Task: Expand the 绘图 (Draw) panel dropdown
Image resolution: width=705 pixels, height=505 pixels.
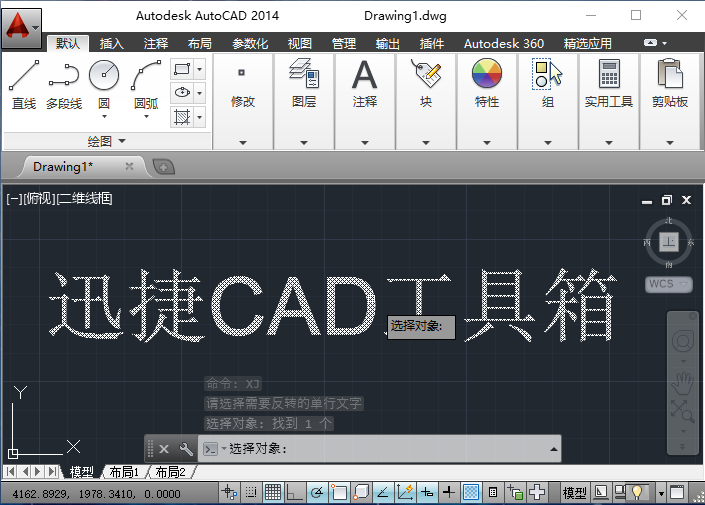Action: (x=107, y=141)
